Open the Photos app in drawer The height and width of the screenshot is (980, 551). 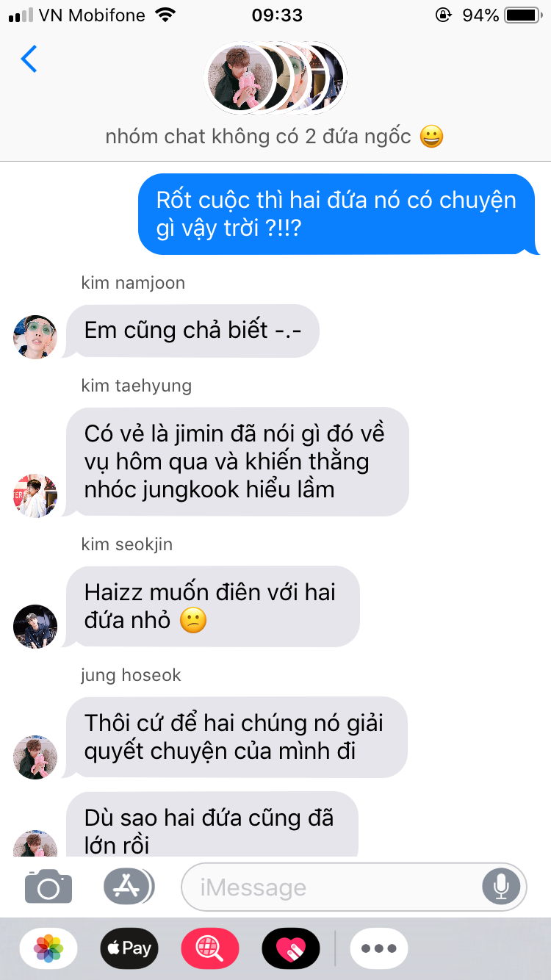(x=48, y=948)
